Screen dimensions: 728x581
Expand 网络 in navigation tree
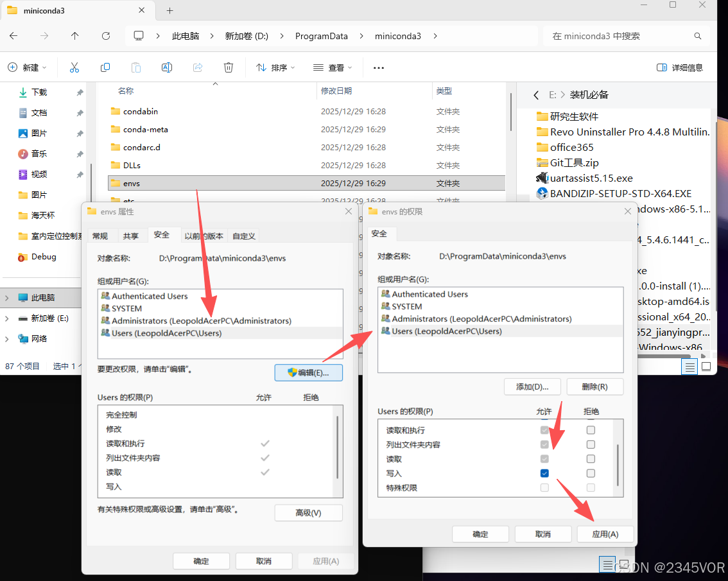click(7, 339)
